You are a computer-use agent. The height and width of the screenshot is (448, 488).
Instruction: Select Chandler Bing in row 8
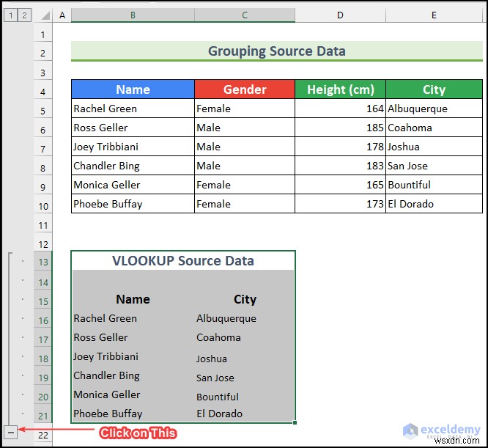pyautogui.click(x=133, y=166)
